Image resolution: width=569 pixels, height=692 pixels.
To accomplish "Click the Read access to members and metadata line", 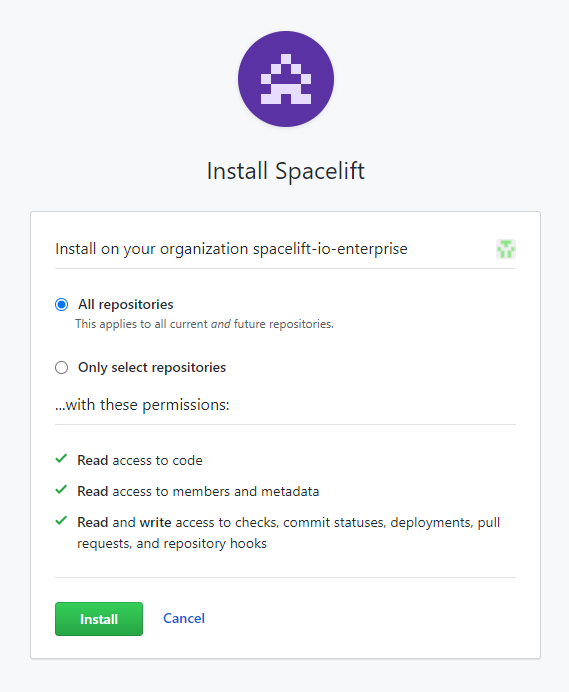I will point(198,491).
